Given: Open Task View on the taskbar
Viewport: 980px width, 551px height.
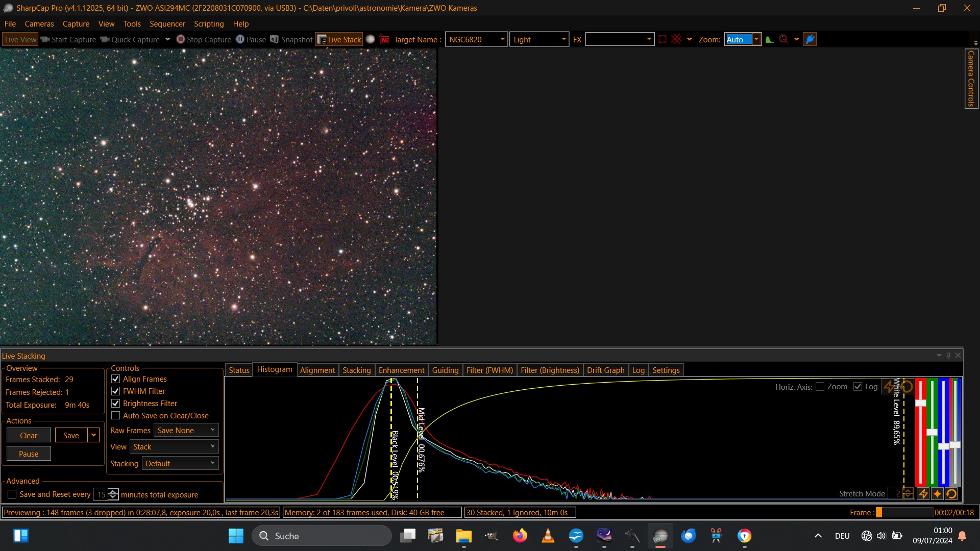Looking at the screenshot, I should pos(408,536).
